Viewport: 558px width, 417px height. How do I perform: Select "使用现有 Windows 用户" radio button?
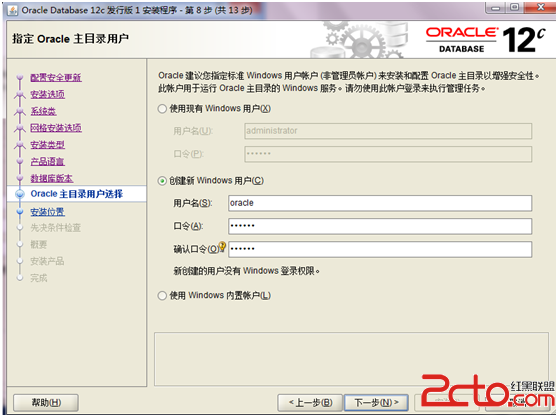click(x=162, y=109)
